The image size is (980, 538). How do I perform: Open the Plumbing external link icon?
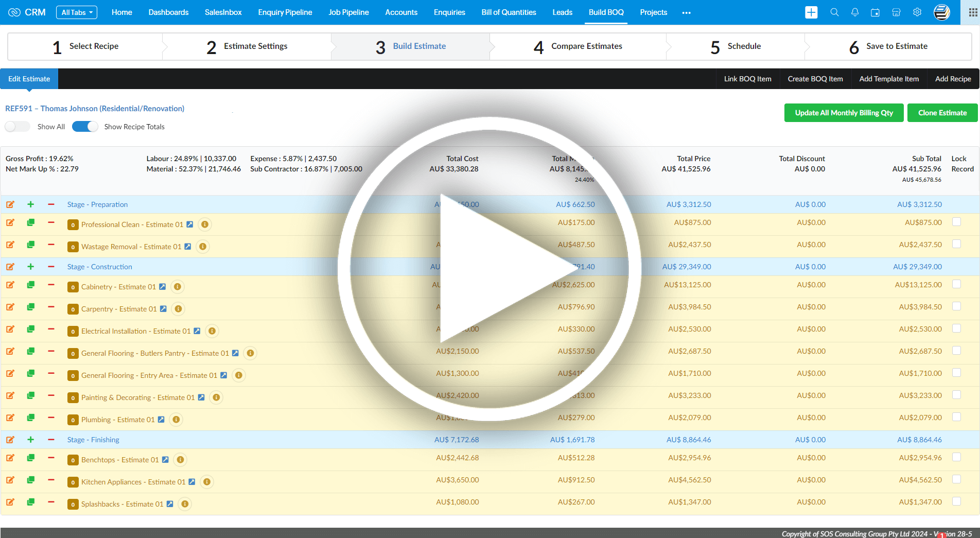tap(161, 420)
